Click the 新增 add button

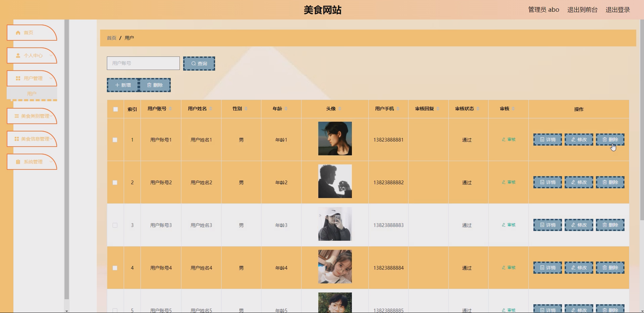click(x=123, y=85)
